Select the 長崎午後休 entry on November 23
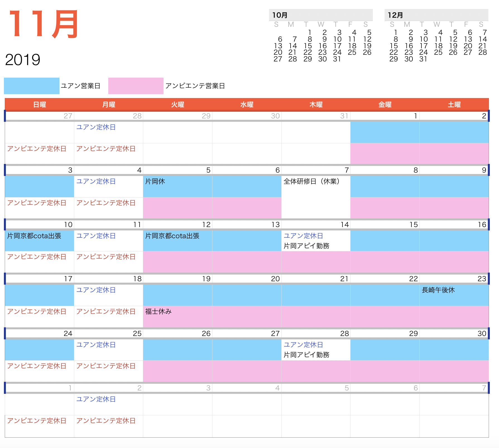The width and height of the screenshot is (499, 448). (x=438, y=290)
